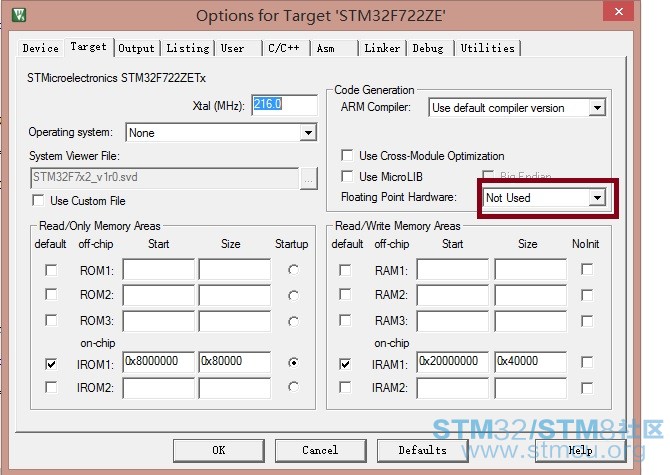The height and width of the screenshot is (475, 670).
Task: Click the System Viewer File browse button
Action: [x=309, y=178]
